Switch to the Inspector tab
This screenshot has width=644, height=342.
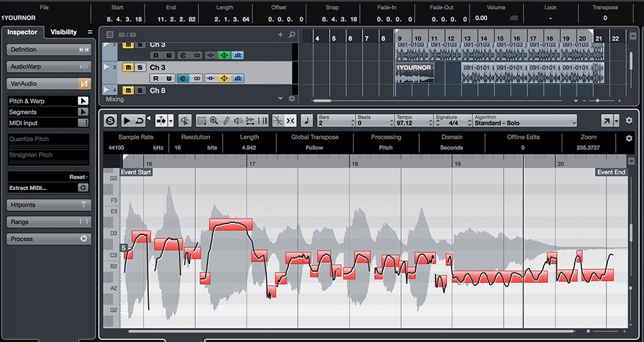pyautogui.click(x=22, y=32)
